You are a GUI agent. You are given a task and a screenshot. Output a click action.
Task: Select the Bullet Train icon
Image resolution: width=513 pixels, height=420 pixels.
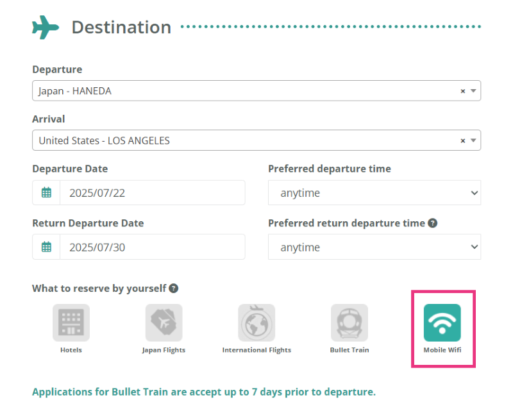click(349, 323)
